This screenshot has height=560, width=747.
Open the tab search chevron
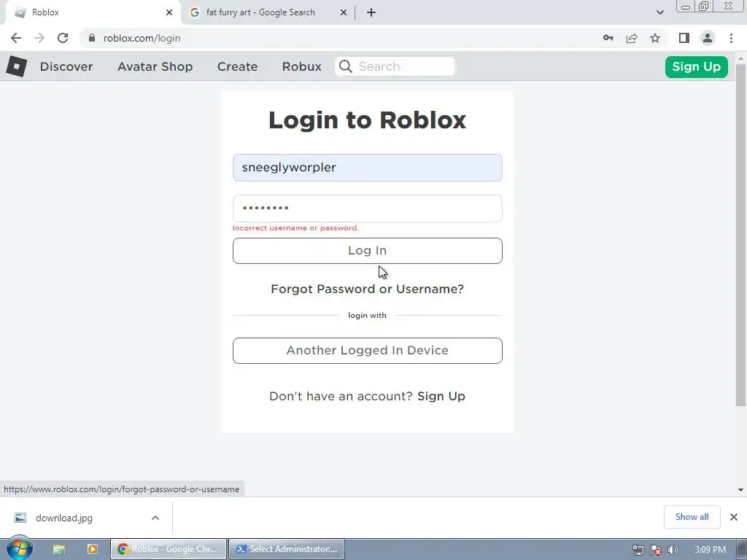pyautogui.click(x=659, y=12)
